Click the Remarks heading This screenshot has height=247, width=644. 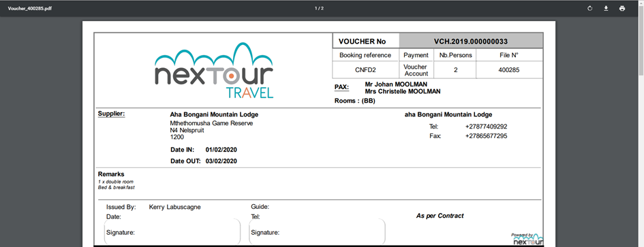coord(111,174)
